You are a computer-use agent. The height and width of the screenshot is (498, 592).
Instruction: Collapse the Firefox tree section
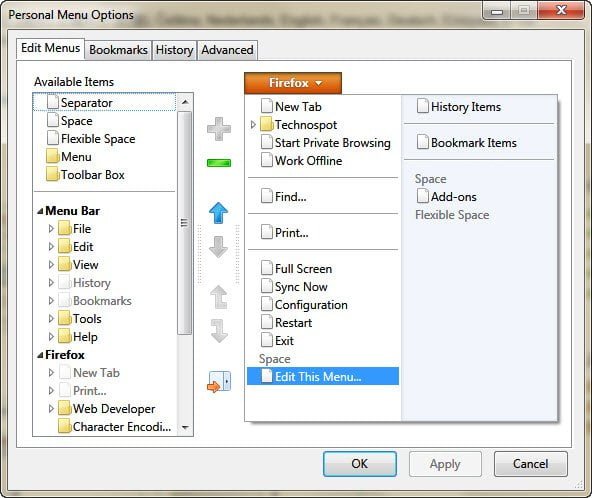point(40,355)
